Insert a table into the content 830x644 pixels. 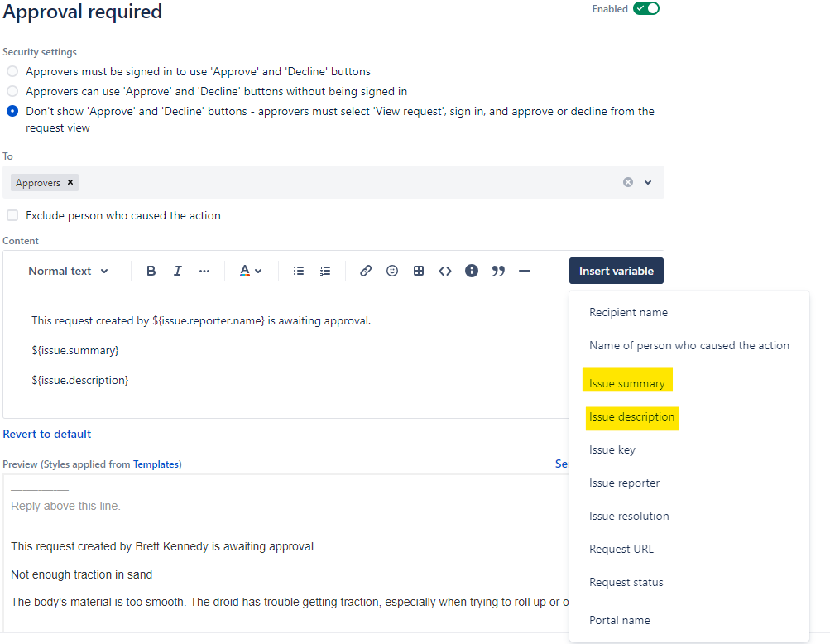[418, 271]
